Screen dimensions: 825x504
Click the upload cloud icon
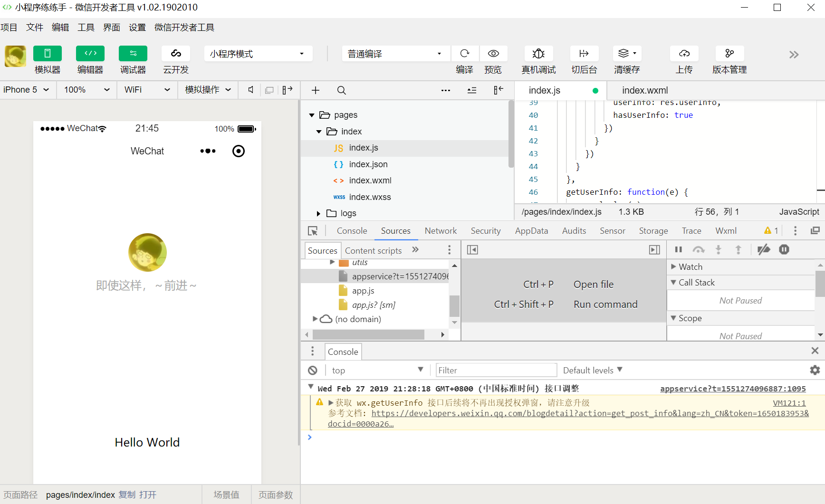tap(684, 54)
